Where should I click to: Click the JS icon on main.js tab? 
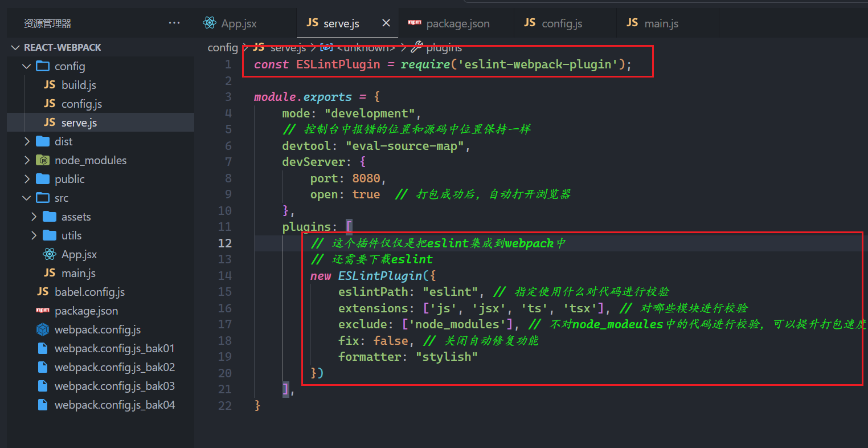[x=632, y=22]
